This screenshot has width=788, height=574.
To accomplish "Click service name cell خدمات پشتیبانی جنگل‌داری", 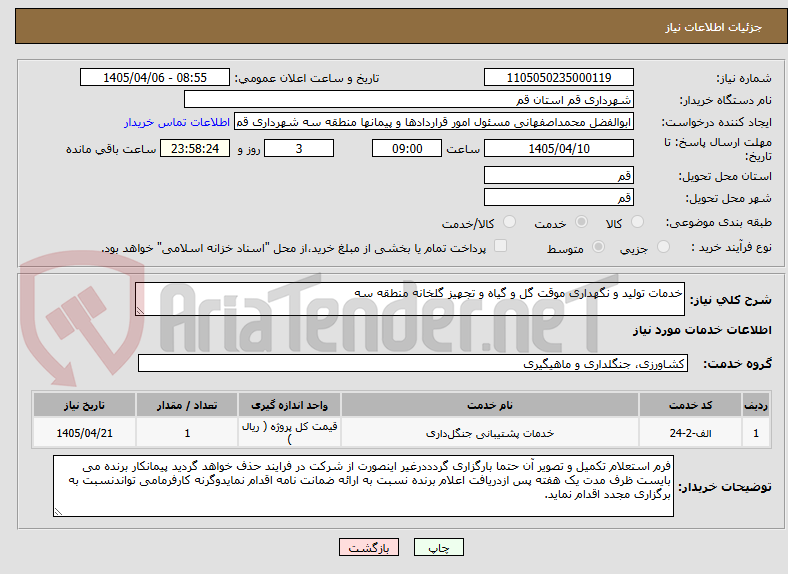I will pos(490,433).
